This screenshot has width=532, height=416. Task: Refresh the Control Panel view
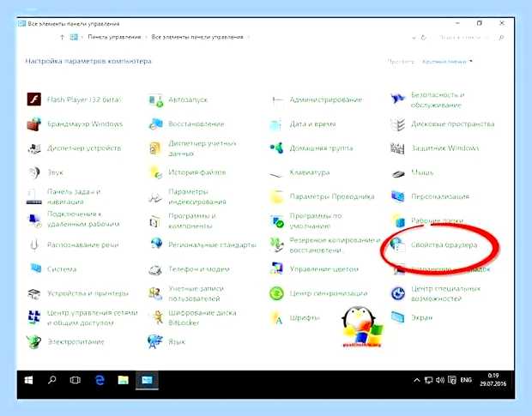[x=423, y=37]
